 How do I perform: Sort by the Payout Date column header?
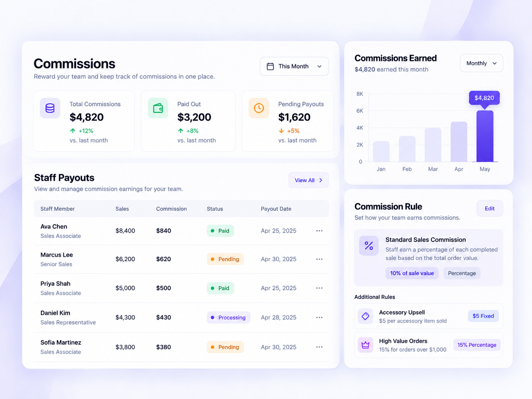[x=276, y=209]
